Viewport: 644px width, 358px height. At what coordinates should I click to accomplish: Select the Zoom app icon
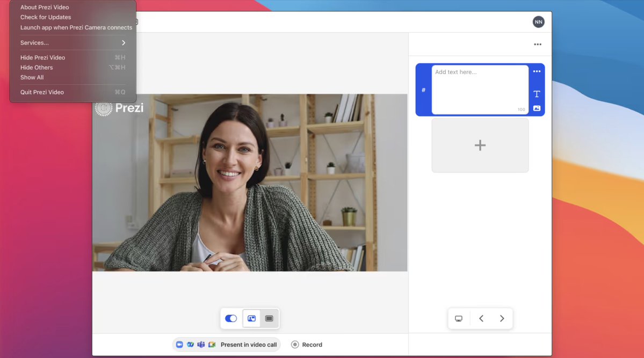[x=179, y=344]
